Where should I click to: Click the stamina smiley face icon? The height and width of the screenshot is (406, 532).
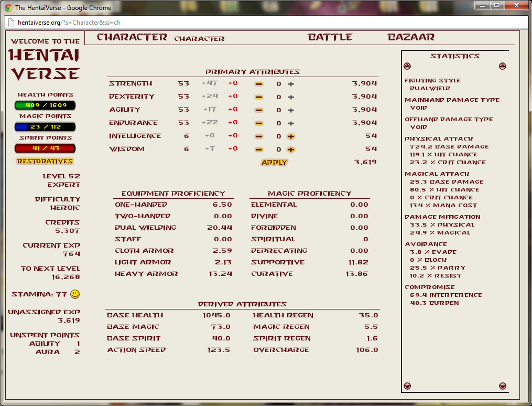tap(75, 294)
